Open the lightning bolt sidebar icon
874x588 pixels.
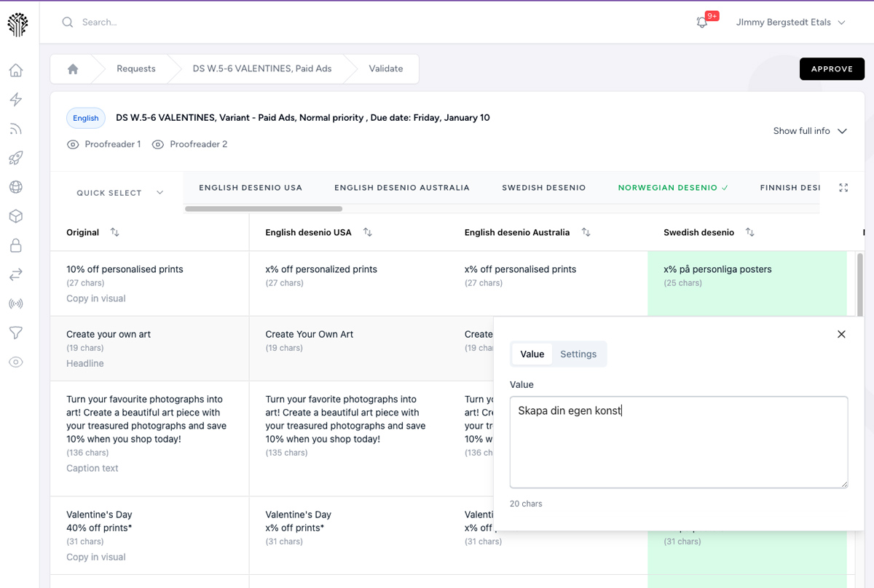16,100
